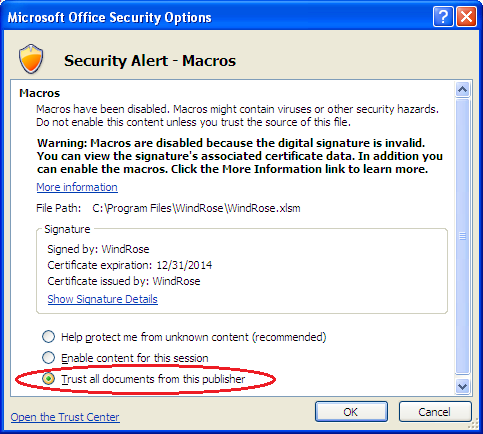Open the Trust Center link
The width and height of the screenshot is (483, 434).
65,417
